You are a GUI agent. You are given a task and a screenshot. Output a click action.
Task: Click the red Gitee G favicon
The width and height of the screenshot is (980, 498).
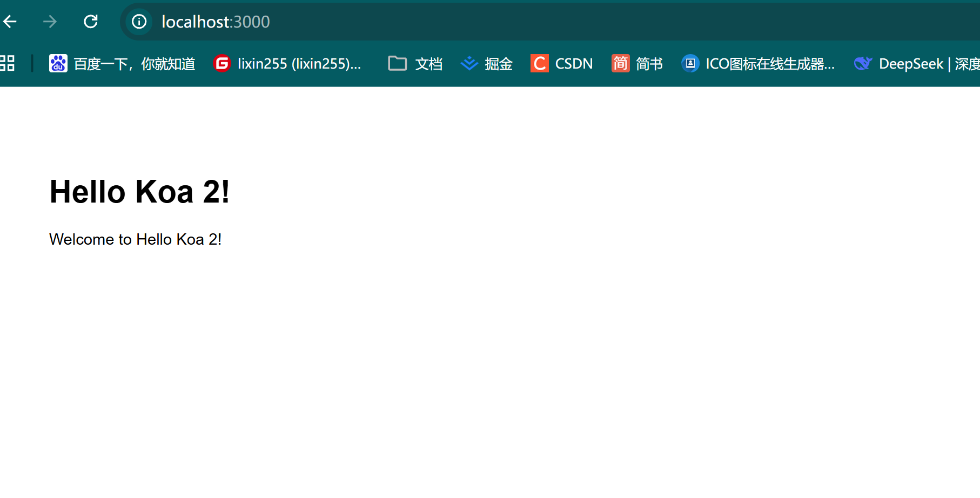[222, 64]
